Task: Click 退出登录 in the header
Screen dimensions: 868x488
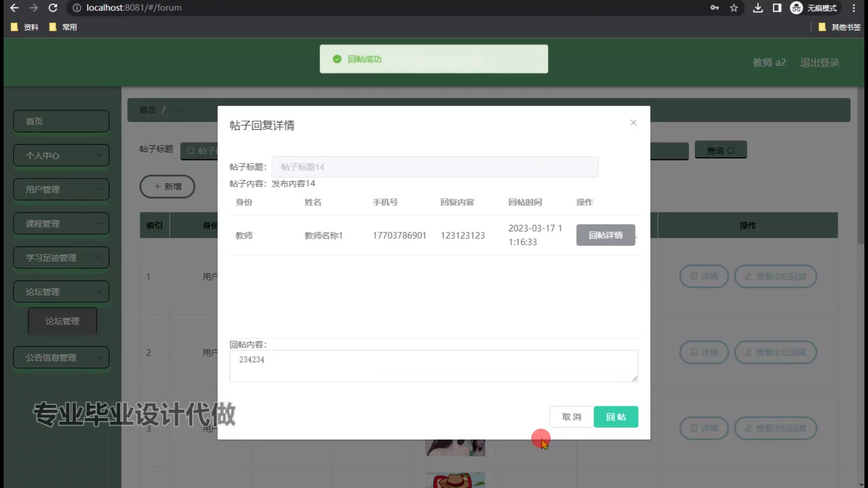Action: 819,62
